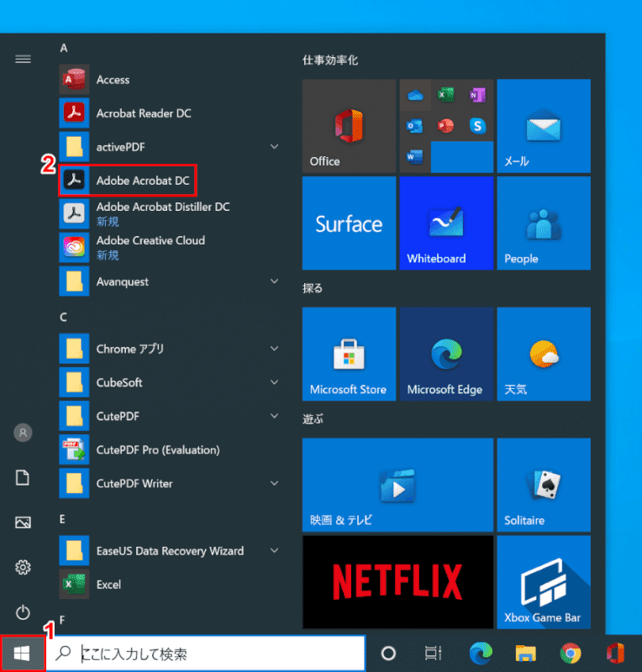Click the 遊ぶ group title

pyautogui.click(x=313, y=418)
